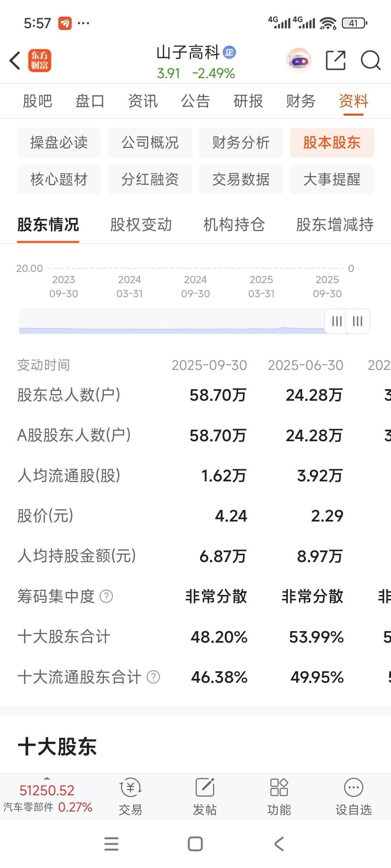Select the 股东情况 sub-tab

tap(48, 225)
